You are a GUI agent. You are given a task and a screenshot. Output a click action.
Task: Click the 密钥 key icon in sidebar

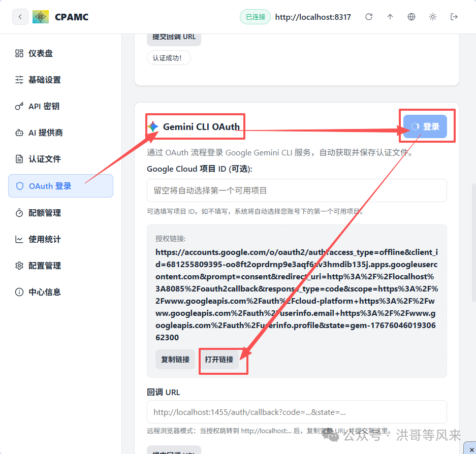tap(19, 106)
